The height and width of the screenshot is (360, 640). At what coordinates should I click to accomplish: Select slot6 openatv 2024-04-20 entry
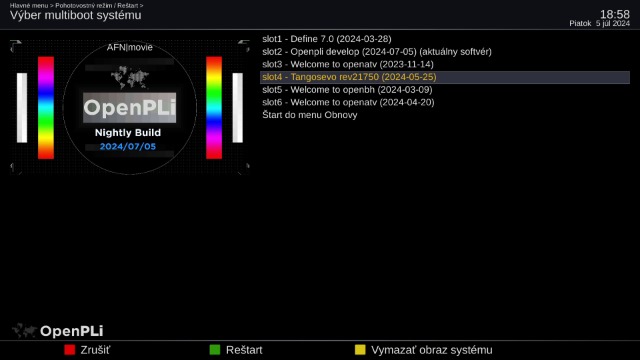point(445,102)
